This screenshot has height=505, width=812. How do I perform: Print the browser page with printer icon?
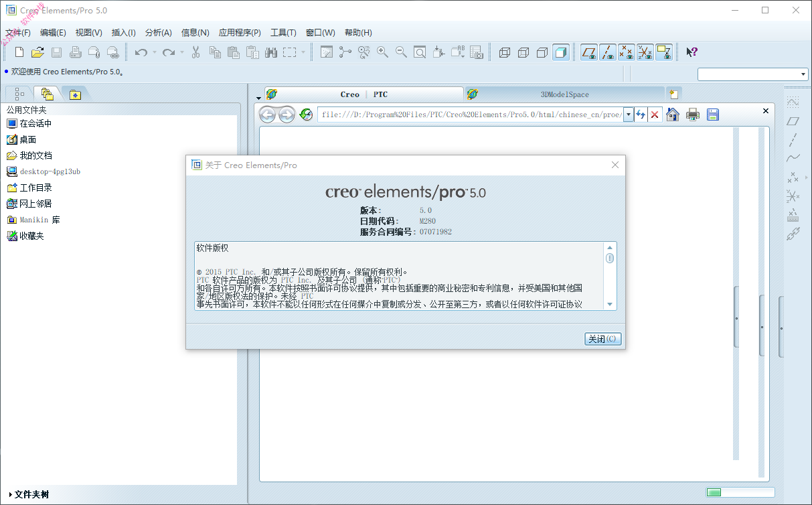693,115
